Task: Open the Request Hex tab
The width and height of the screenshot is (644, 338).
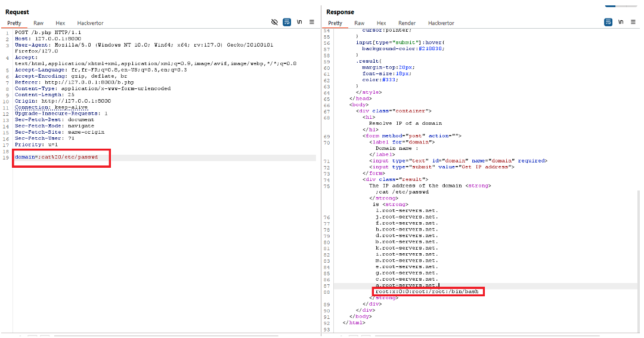Action: click(60, 23)
